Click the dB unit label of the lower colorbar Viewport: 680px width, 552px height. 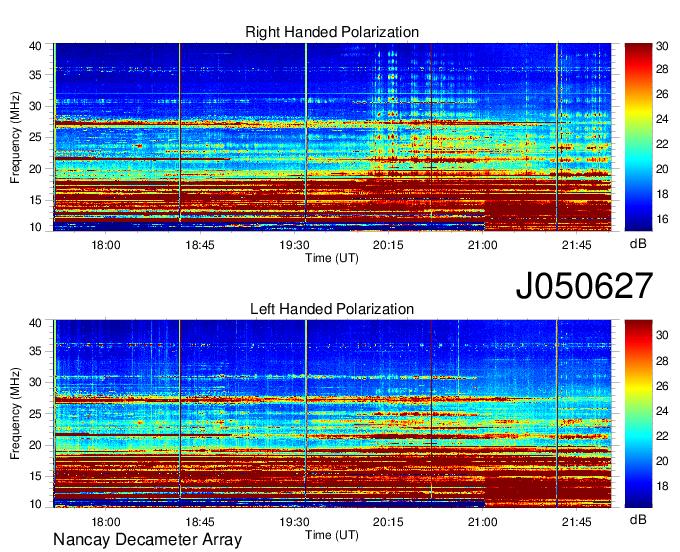(638, 520)
